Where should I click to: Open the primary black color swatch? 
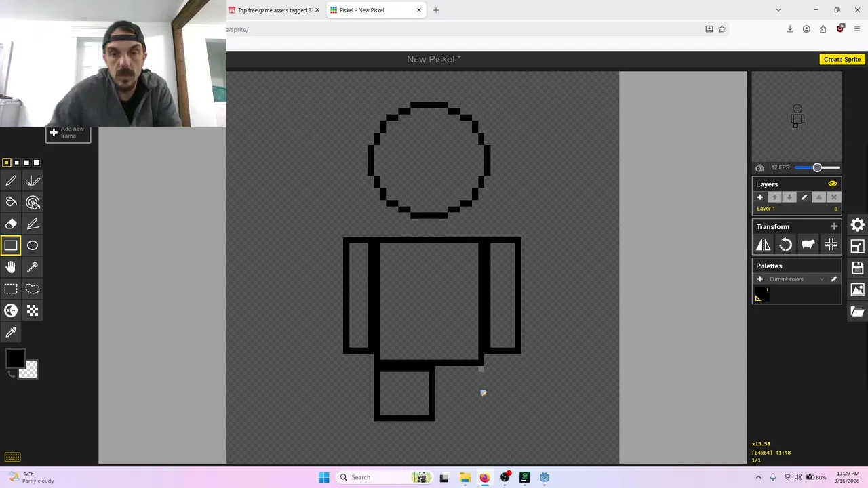tap(15, 358)
